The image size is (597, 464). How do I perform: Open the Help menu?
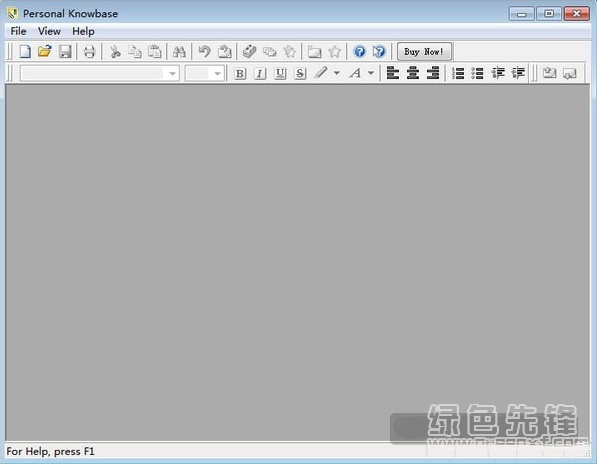83,31
